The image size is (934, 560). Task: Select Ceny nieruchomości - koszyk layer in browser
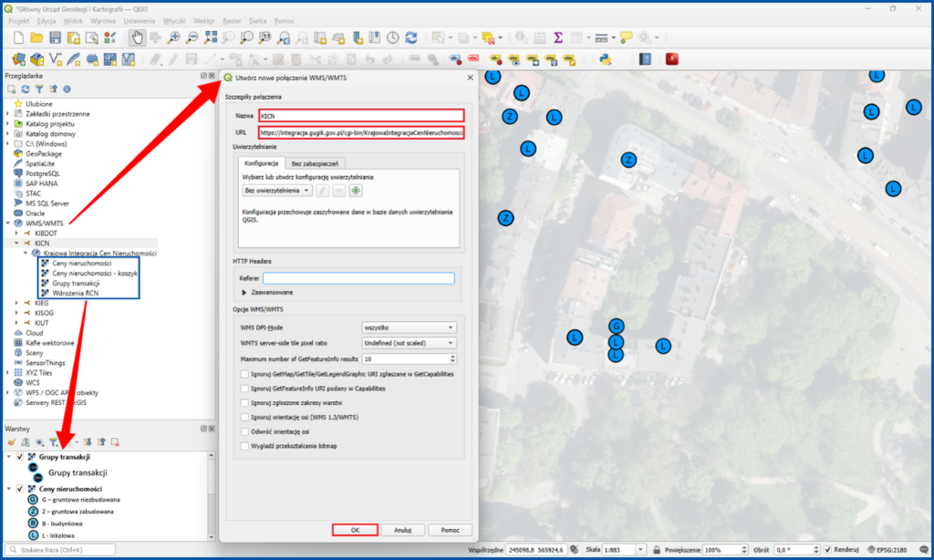point(94,274)
